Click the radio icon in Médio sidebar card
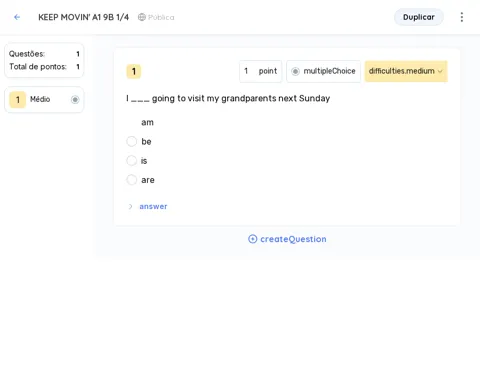The width and height of the screenshot is (480, 384). [75, 99]
